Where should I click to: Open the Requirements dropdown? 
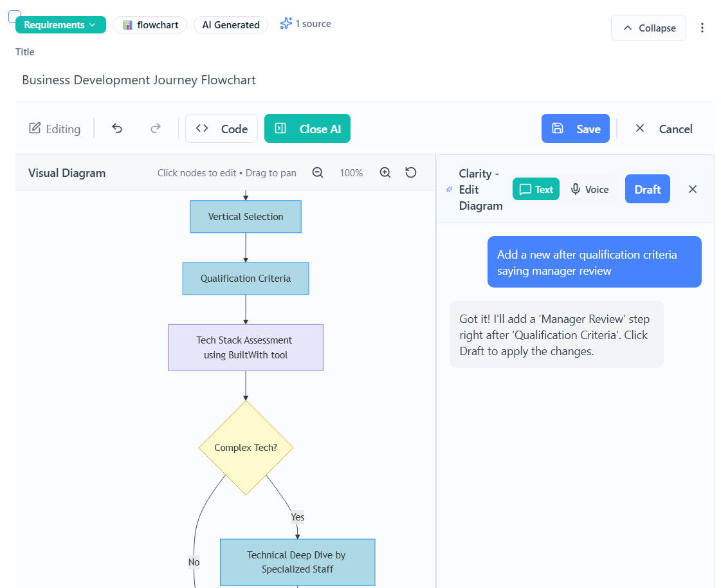pos(60,24)
